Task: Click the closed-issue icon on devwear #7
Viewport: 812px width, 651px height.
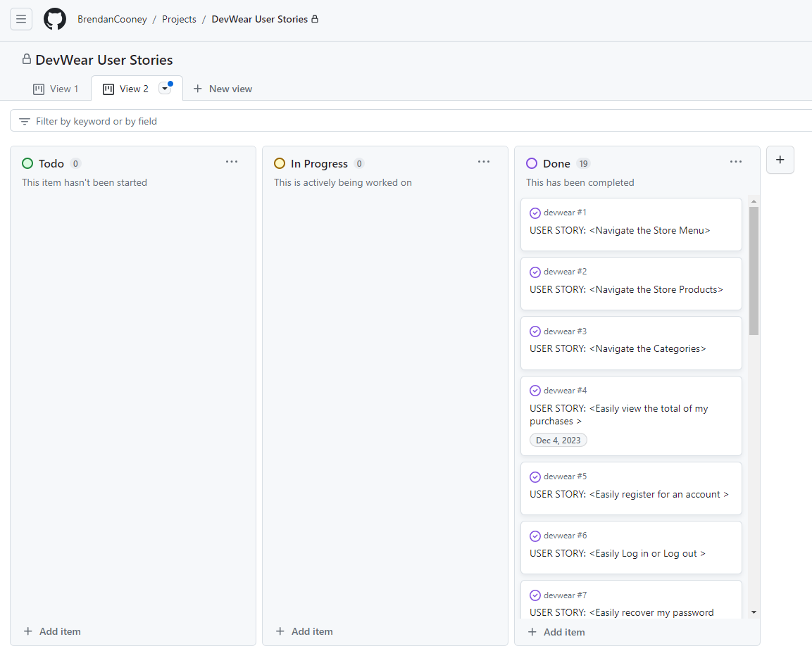Action: [535, 595]
